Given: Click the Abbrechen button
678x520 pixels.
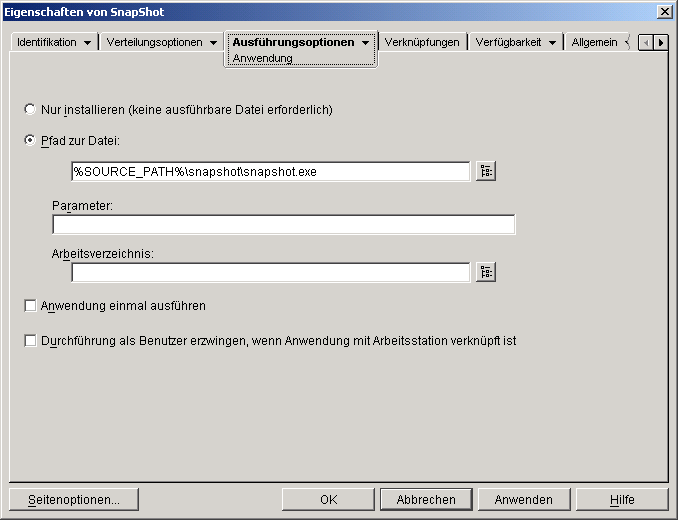Looking at the screenshot, I should tap(426, 499).
